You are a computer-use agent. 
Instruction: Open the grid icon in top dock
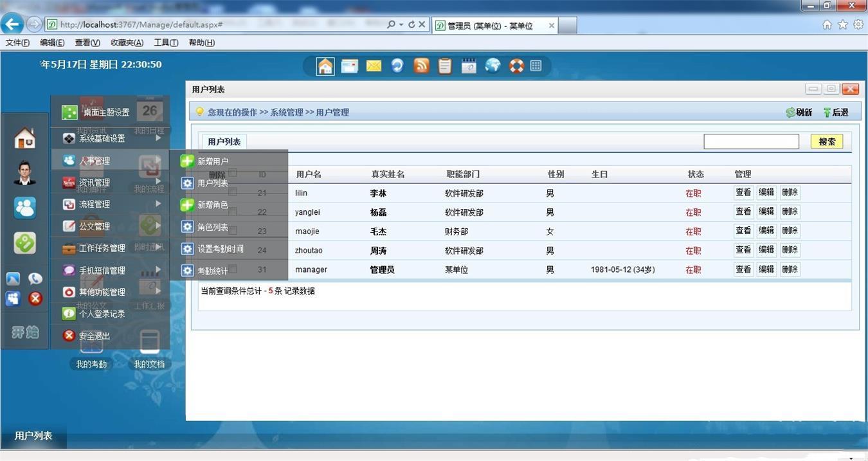(536, 66)
